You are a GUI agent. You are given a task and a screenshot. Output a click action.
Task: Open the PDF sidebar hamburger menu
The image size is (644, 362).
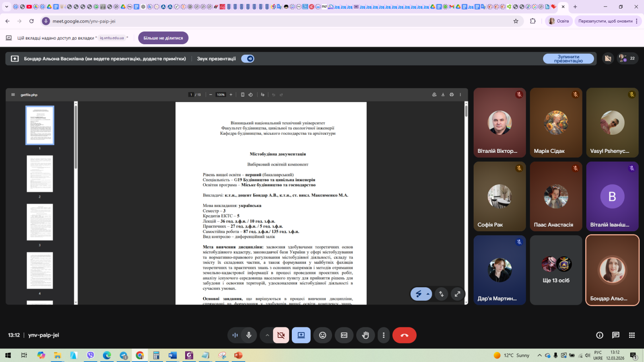13,95
